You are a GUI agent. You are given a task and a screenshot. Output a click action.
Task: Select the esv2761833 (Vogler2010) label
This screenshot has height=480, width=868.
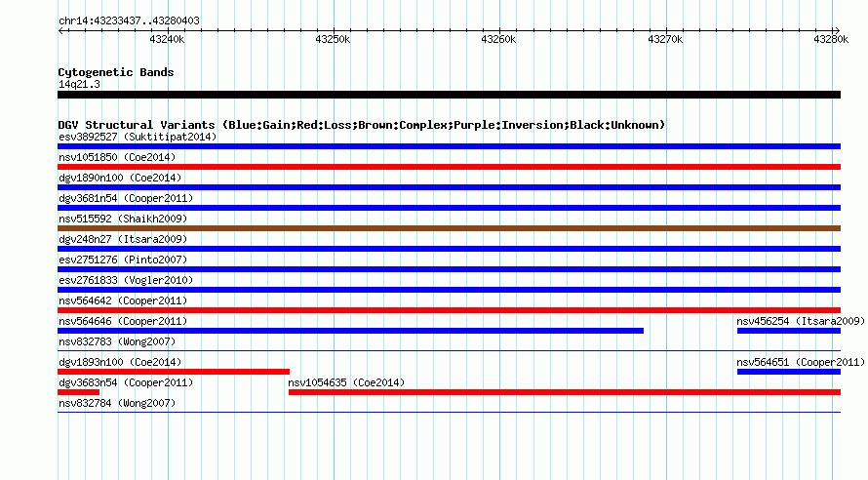pyautogui.click(x=126, y=280)
